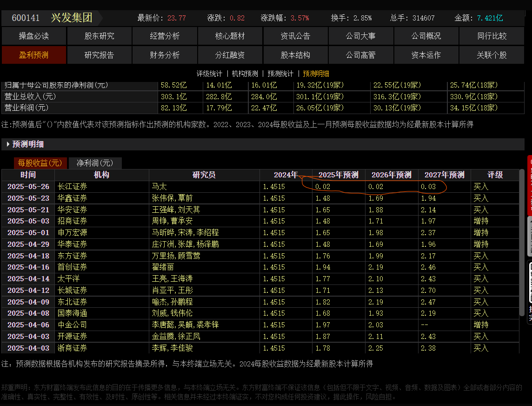532x406 pixels.
Task: Jump to 预测统计 section
Action: (280, 74)
